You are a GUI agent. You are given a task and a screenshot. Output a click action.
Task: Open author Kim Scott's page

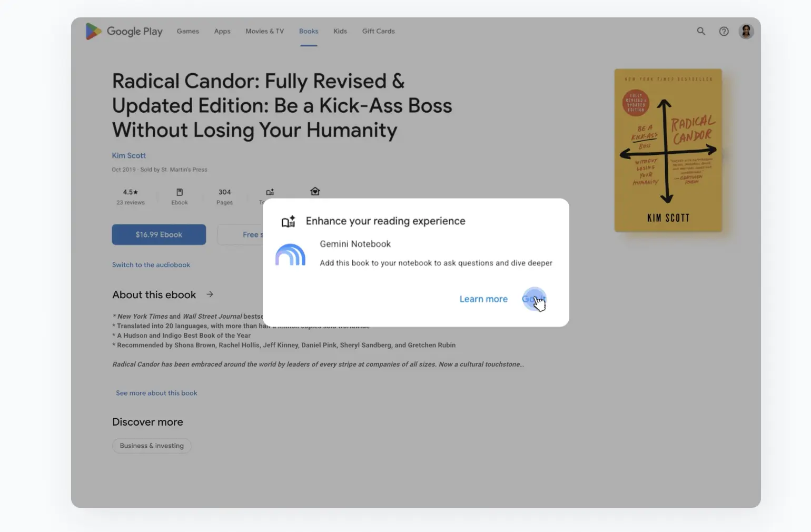coord(129,155)
